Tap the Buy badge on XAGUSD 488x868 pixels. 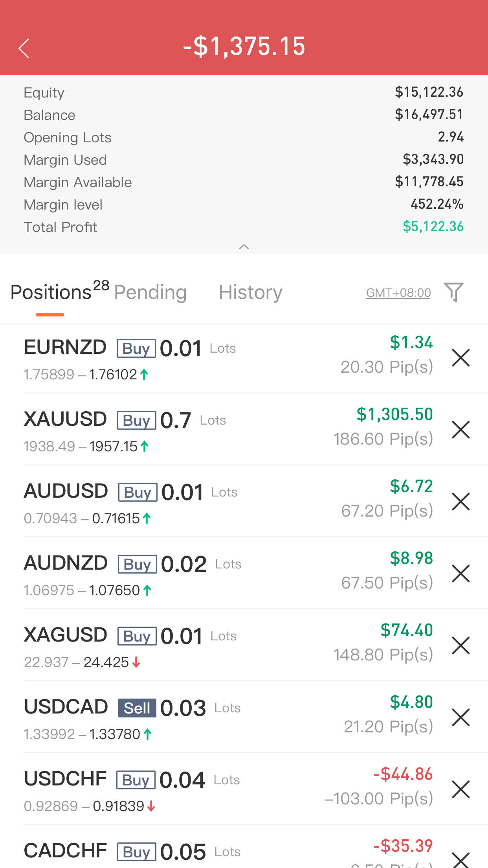click(137, 636)
